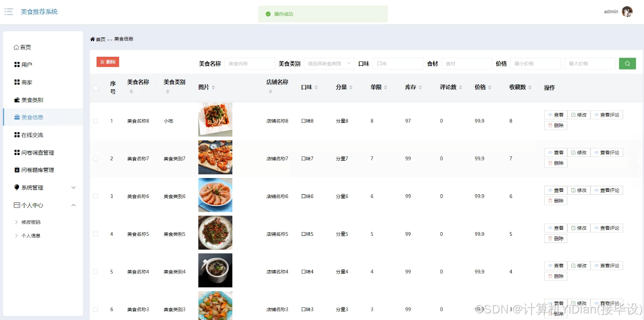The height and width of the screenshot is (320, 644).
Task: Click the 食材 filter input
Action: click(467, 64)
